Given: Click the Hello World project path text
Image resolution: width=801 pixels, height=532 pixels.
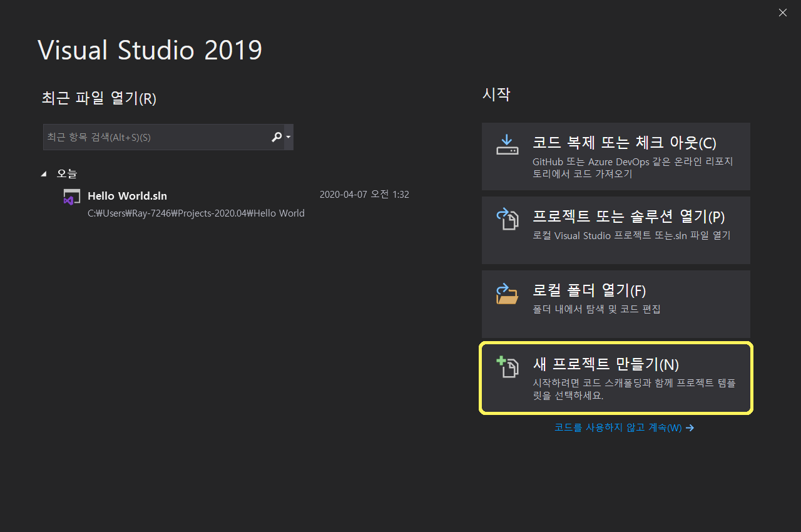Looking at the screenshot, I should coord(196,213).
